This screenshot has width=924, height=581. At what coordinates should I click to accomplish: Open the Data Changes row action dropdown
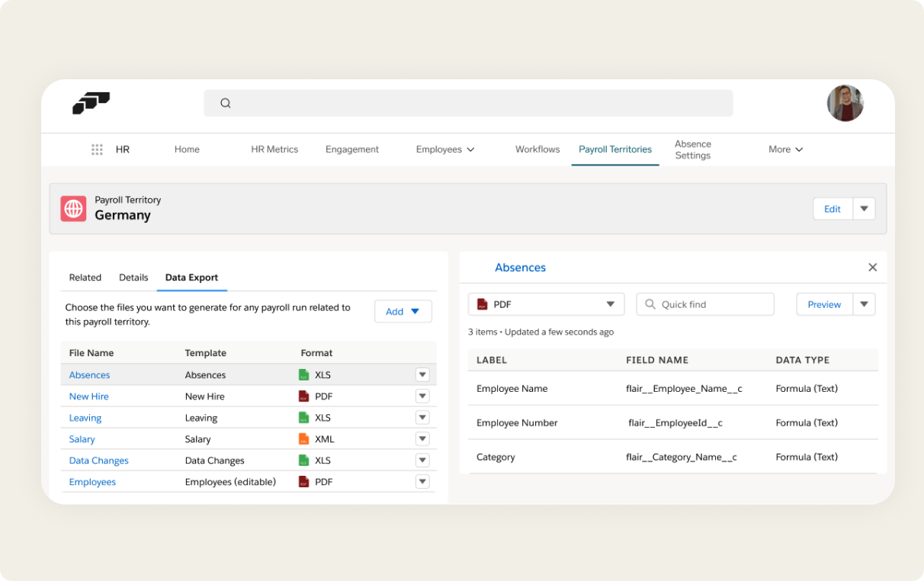coord(422,461)
